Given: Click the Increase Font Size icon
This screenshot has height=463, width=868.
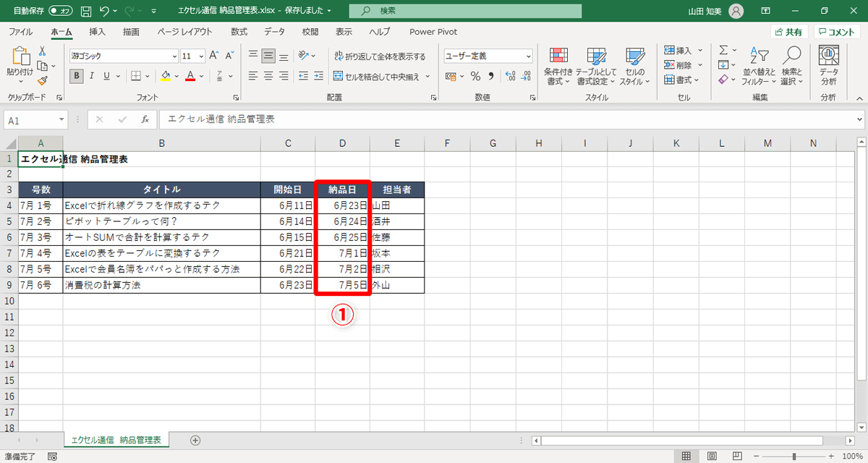Looking at the screenshot, I should click(213, 56).
